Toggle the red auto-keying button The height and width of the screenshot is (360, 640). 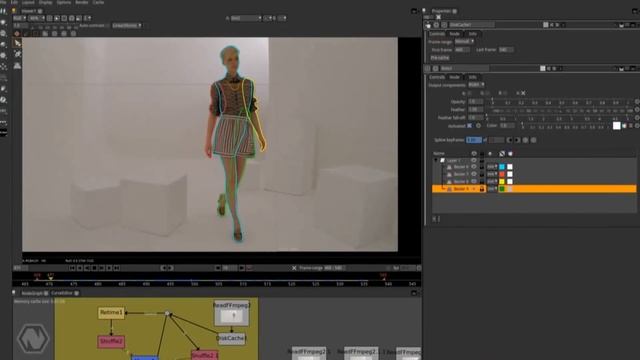pyautogui.click(x=17, y=34)
